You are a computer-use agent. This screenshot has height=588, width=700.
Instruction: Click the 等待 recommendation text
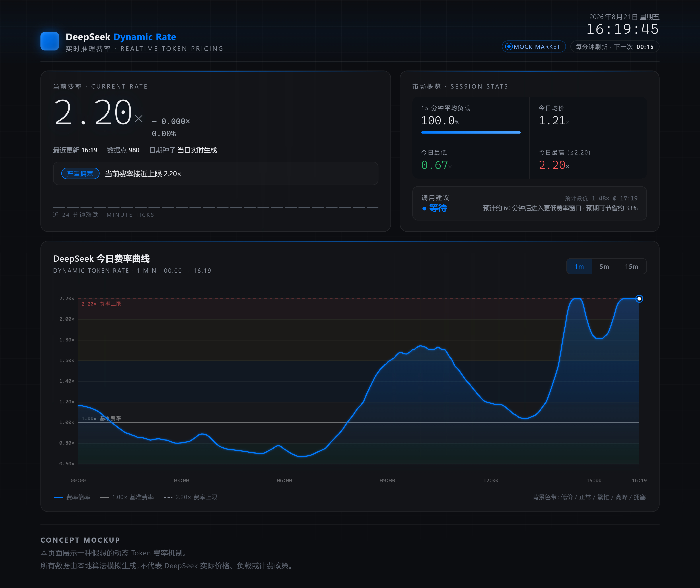438,208
